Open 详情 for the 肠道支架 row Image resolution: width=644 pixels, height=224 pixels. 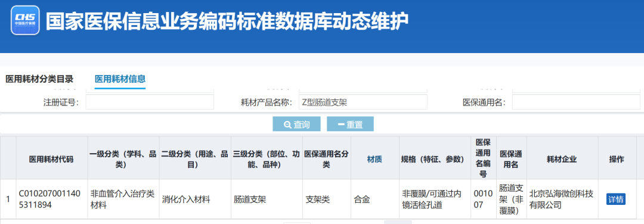click(x=615, y=200)
